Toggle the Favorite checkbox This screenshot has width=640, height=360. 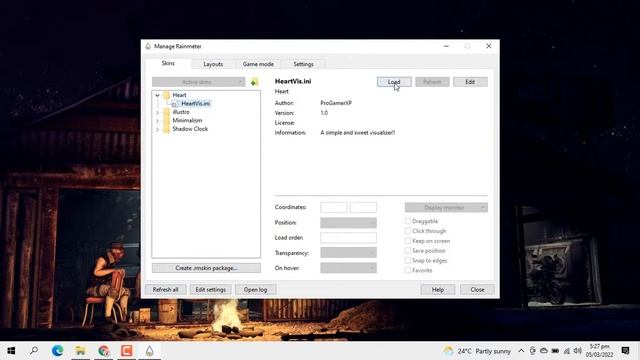click(x=408, y=270)
